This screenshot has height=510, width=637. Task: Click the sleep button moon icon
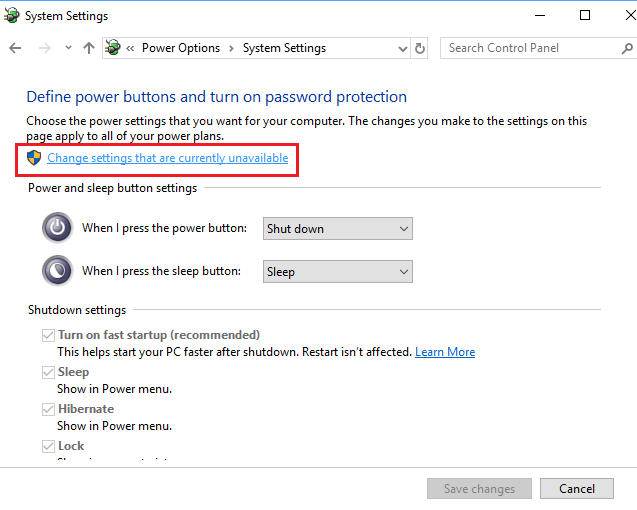(58, 271)
